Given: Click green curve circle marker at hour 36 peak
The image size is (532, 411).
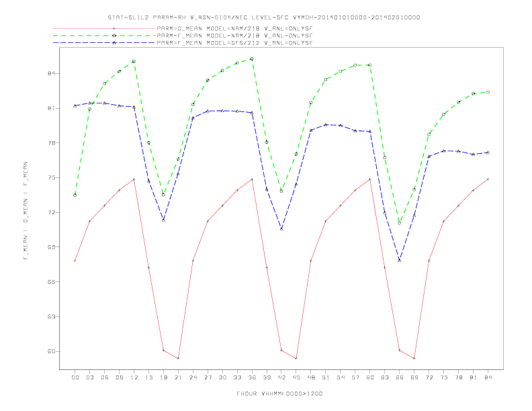Looking at the screenshot, I should pyautogui.click(x=252, y=59).
